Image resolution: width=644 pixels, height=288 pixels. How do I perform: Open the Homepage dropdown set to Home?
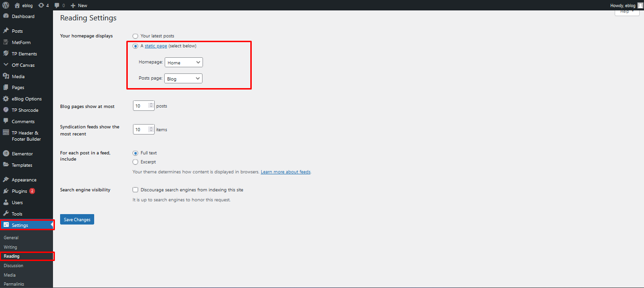(x=183, y=63)
